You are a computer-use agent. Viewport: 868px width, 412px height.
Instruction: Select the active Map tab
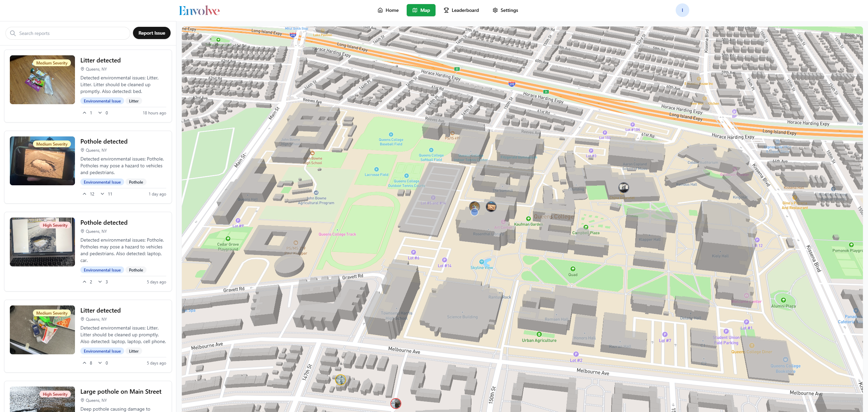point(421,10)
